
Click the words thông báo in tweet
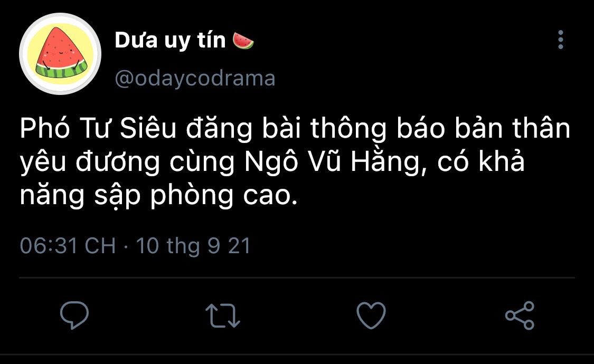[378, 128]
